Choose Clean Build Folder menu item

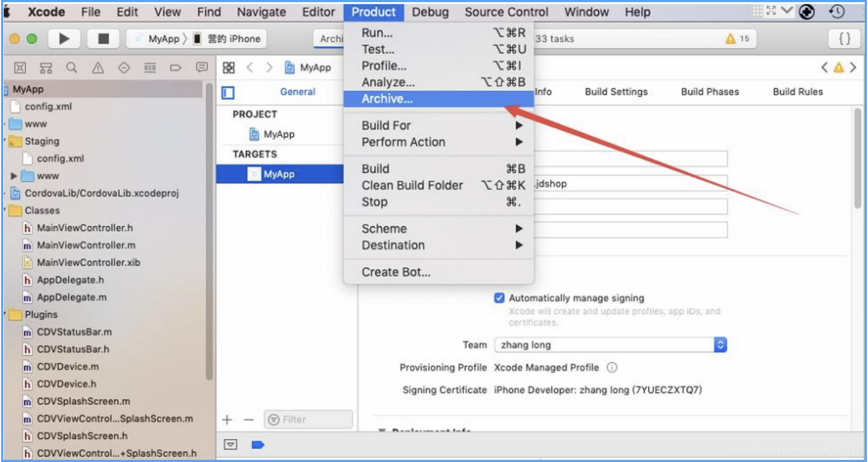tap(438, 186)
